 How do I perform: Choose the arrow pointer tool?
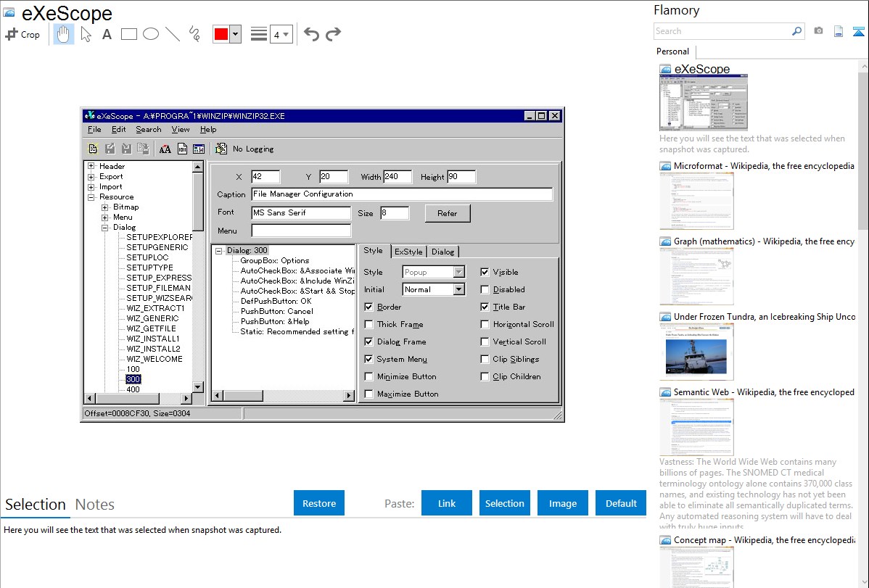(x=86, y=34)
